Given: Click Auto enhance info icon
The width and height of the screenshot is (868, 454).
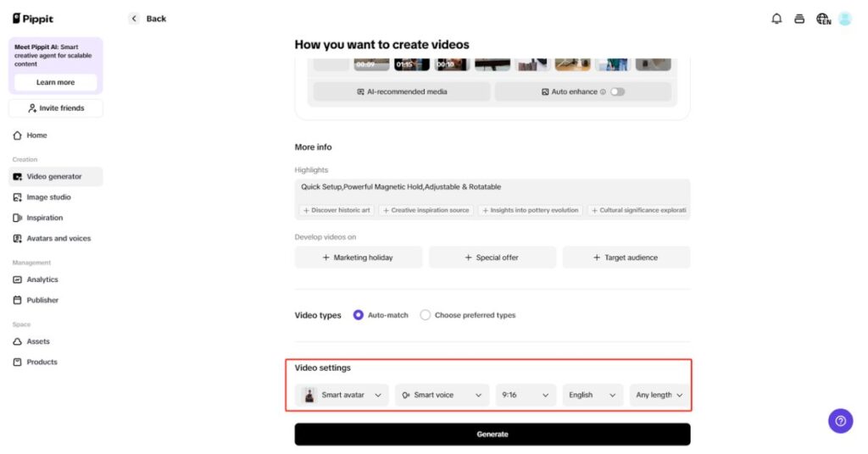Looking at the screenshot, I should coord(603,91).
